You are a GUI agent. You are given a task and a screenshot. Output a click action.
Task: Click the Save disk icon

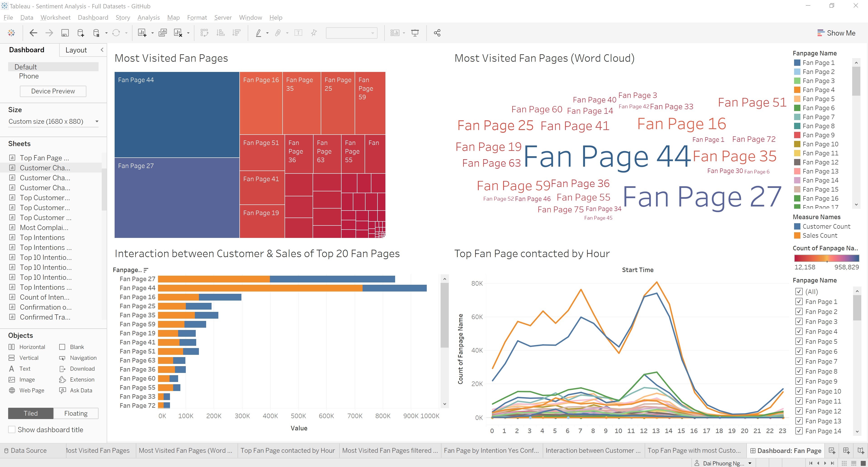pos(65,33)
